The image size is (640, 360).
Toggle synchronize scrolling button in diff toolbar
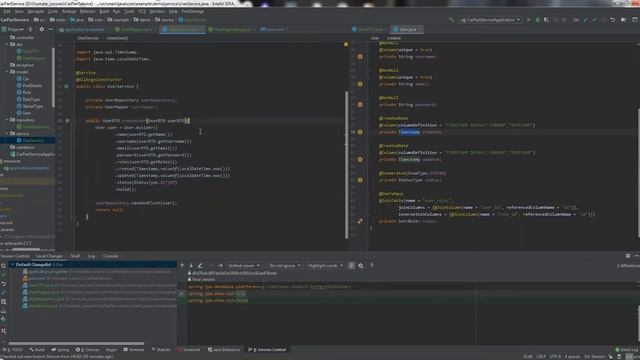(351, 266)
